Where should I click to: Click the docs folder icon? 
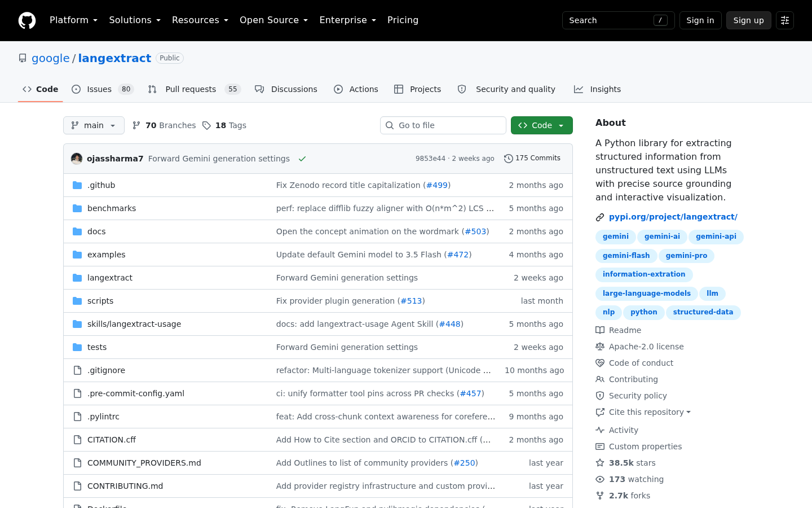click(x=77, y=231)
